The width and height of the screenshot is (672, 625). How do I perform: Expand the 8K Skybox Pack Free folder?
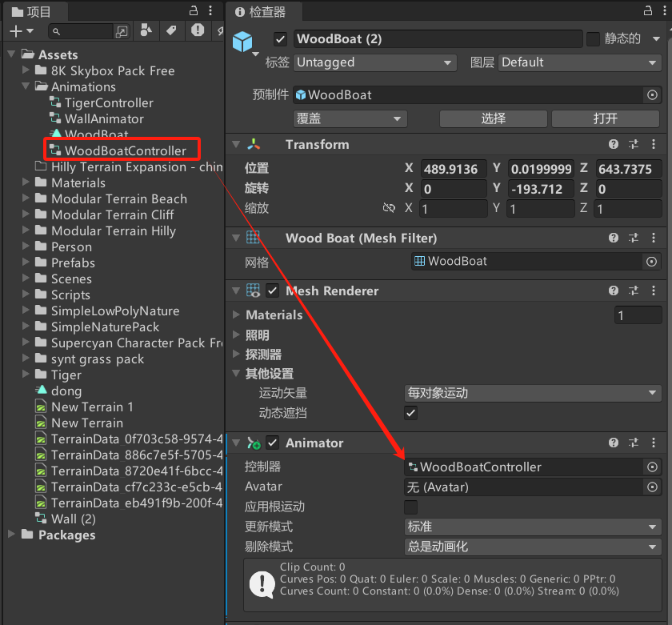point(26,70)
